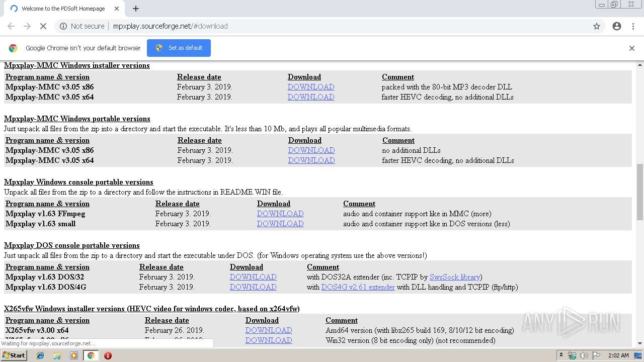This screenshot has width=644, height=362.
Task: Open the Chrome three-dot menu
Action: [633, 26]
